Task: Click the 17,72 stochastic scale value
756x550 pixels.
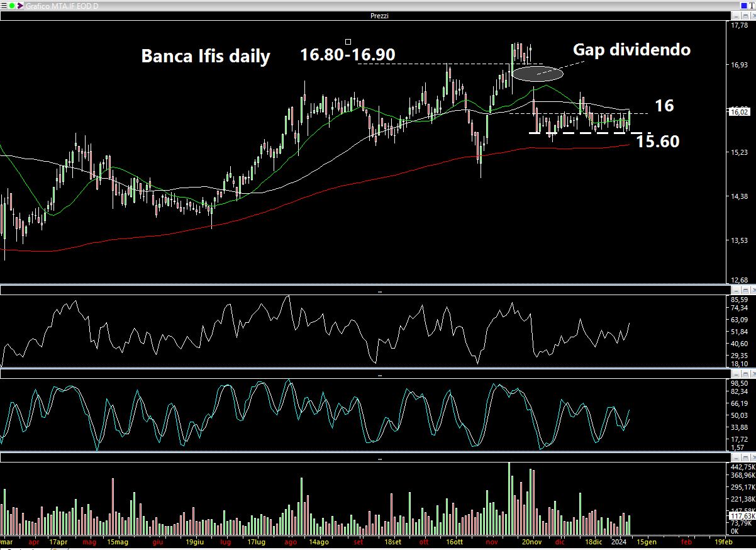Action: 740,439
